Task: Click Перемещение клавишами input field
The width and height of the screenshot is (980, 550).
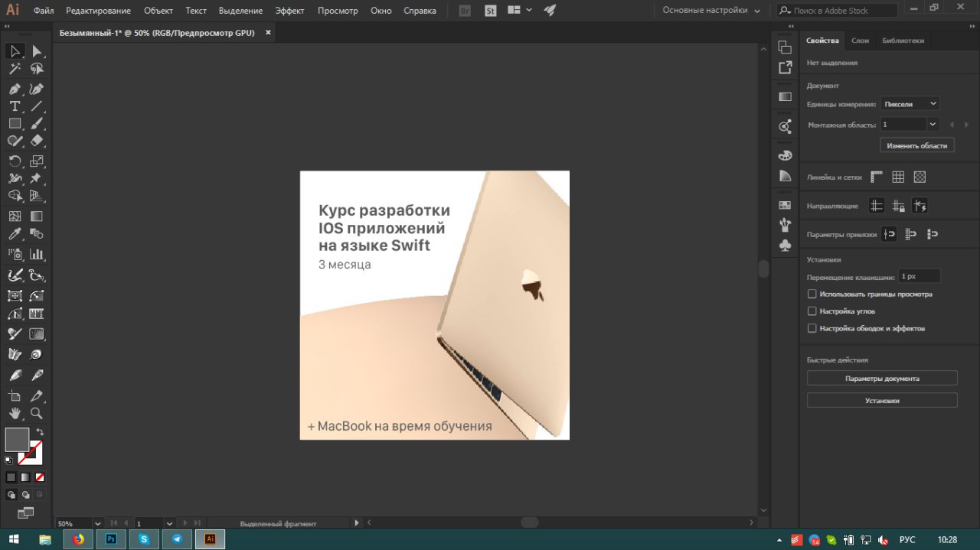Action: pos(919,276)
